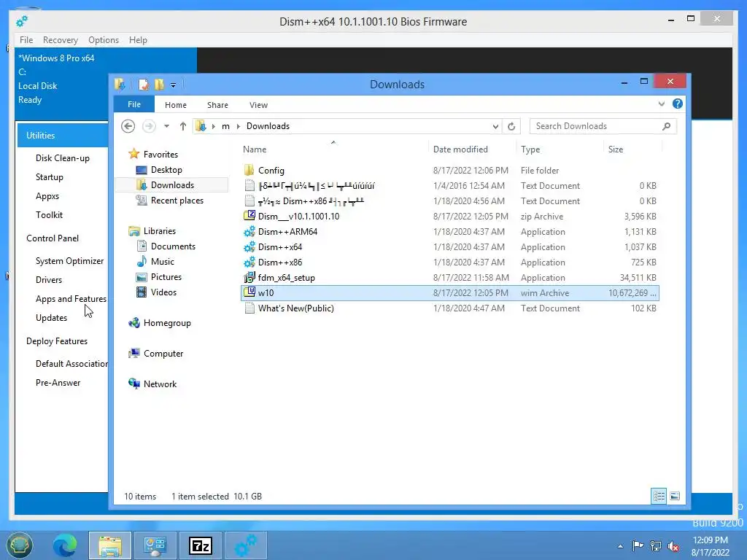The width and height of the screenshot is (747, 560).
Task: Switch to the View ribbon tab
Action: click(x=258, y=105)
